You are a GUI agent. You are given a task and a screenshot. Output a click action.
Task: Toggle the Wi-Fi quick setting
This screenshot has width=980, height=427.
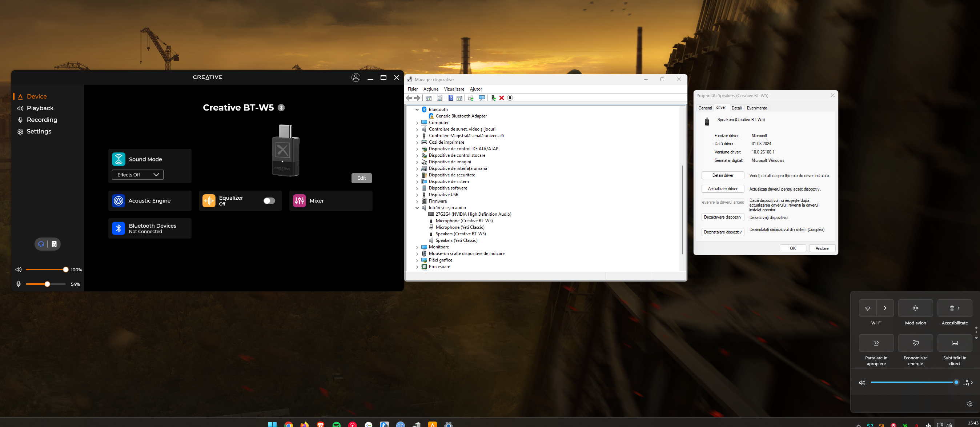point(867,308)
